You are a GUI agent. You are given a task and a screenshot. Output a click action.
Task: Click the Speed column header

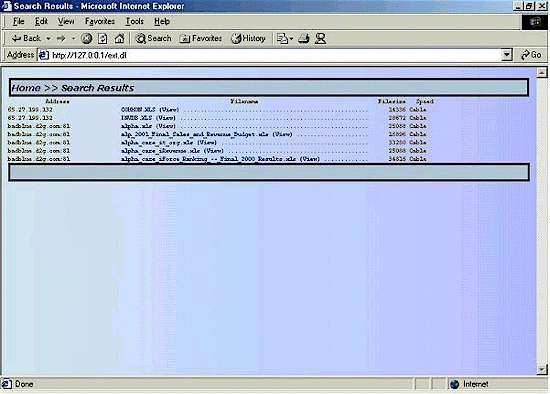(425, 101)
